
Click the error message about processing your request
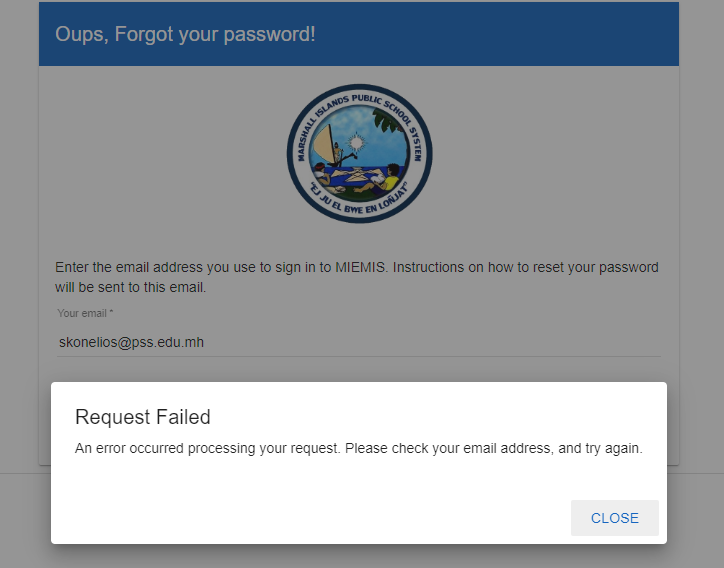358,448
